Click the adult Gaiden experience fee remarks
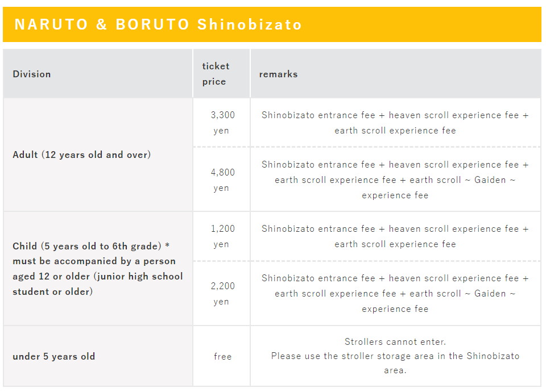The height and width of the screenshot is (392, 546). (395, 180)
